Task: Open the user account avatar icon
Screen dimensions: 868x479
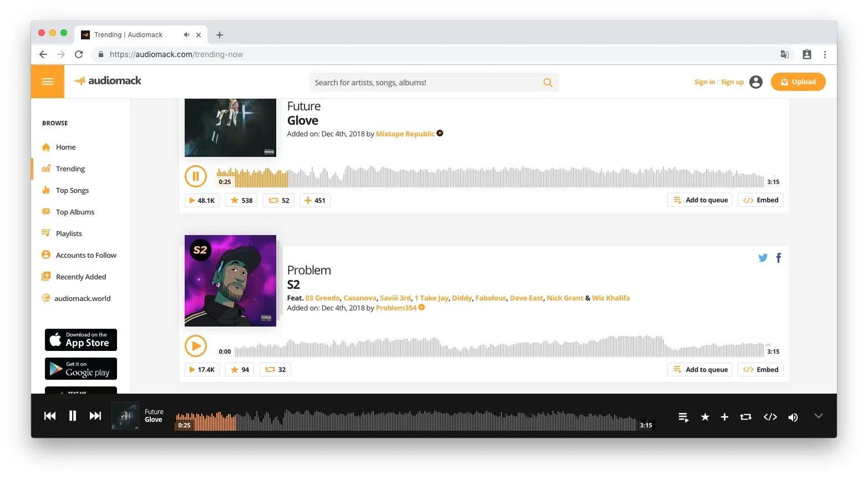Action: pos(755,82)
